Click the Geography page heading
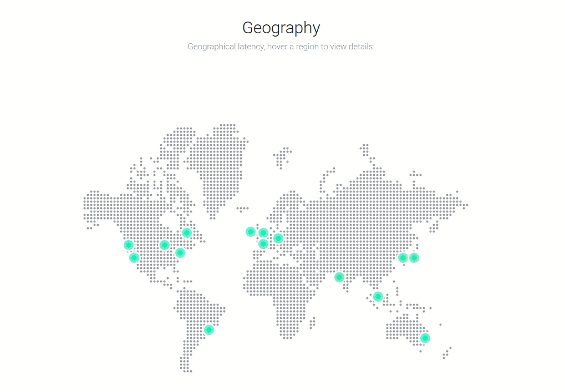565x392 pixels. pyautogui.click(x=282, y=28)
